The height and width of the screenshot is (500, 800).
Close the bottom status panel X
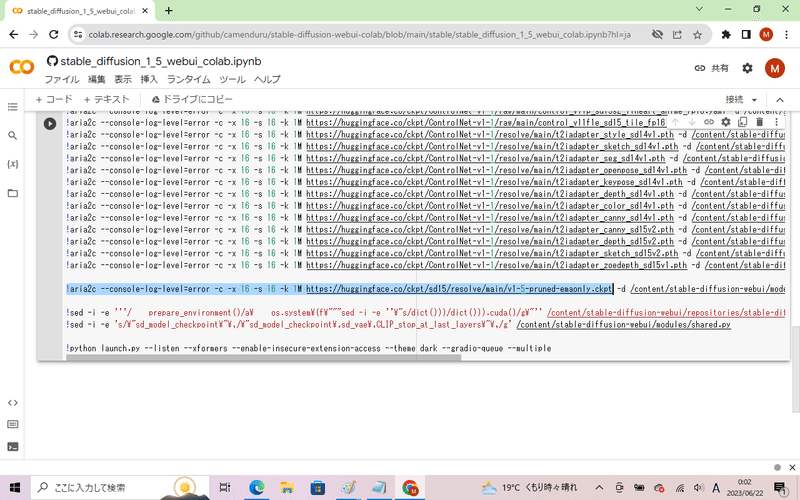pyautogui.click(x=792, y=467)
